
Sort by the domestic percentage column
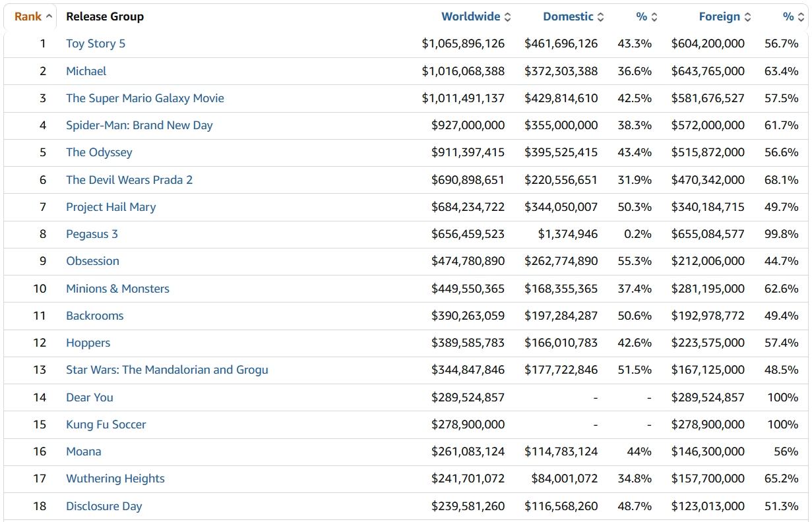(x=646, y=16)
